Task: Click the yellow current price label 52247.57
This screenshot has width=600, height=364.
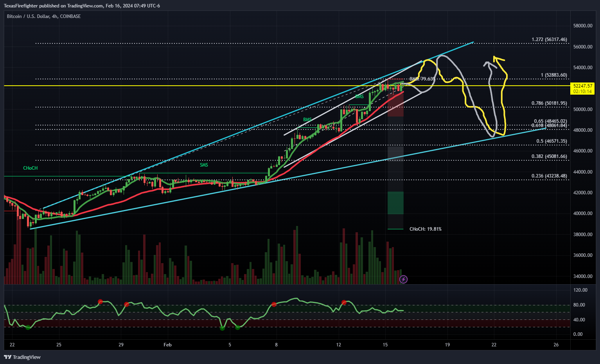Action: (583, 86)
